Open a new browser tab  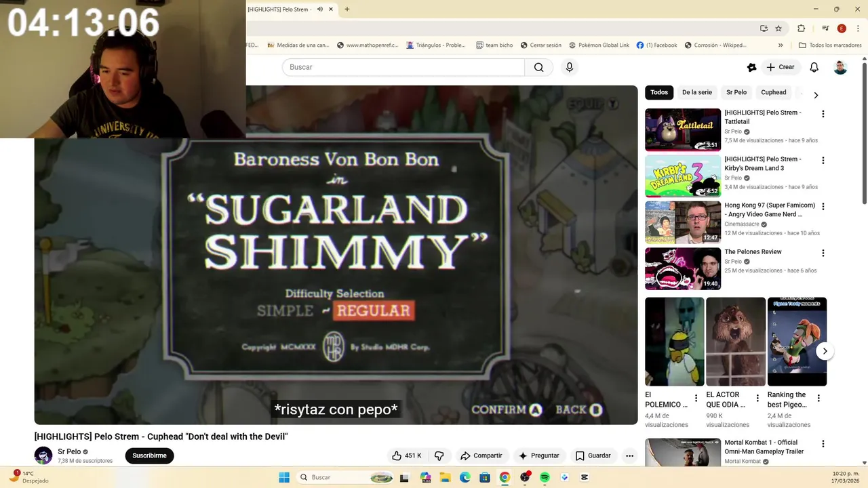[x=347, y=9]
